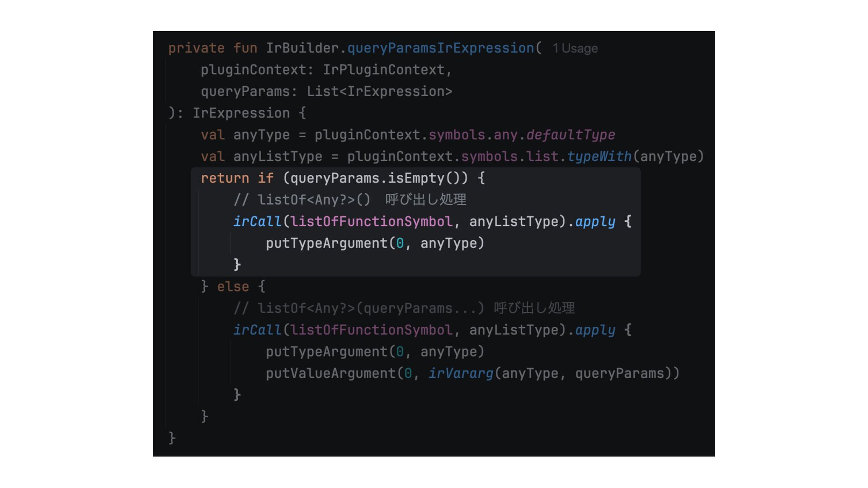This screenshot has height=488, width=868.
Task: Click the IrExpression return type
Action: 241,113
